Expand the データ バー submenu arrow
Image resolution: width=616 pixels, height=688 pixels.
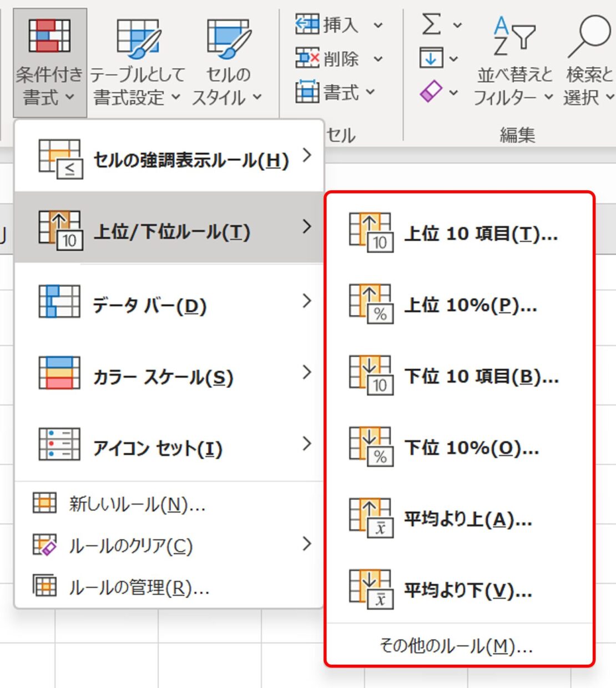pos(307,301)
